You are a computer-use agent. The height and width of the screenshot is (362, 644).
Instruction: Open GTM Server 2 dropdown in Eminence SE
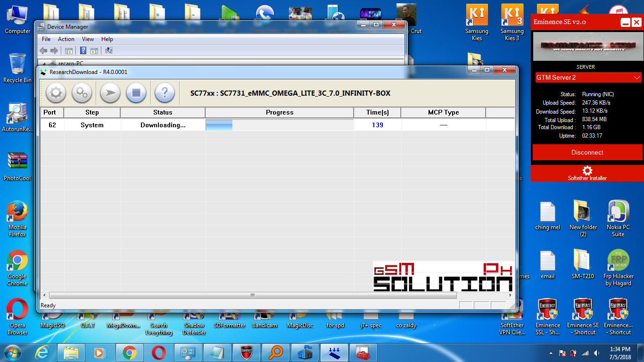[587, 77]
